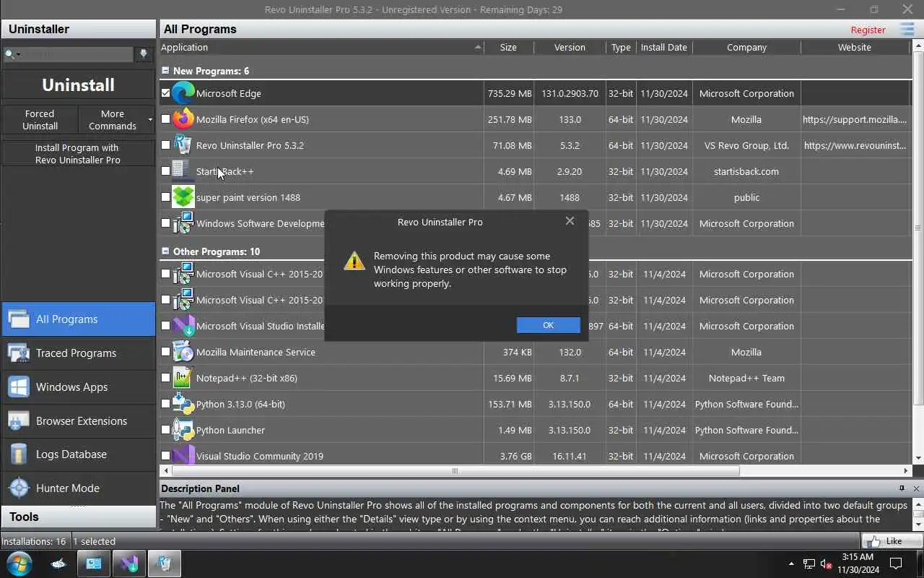The image size is (924, 578).
Task: Click the muted volume tray icon
Action: pos(827,564)
